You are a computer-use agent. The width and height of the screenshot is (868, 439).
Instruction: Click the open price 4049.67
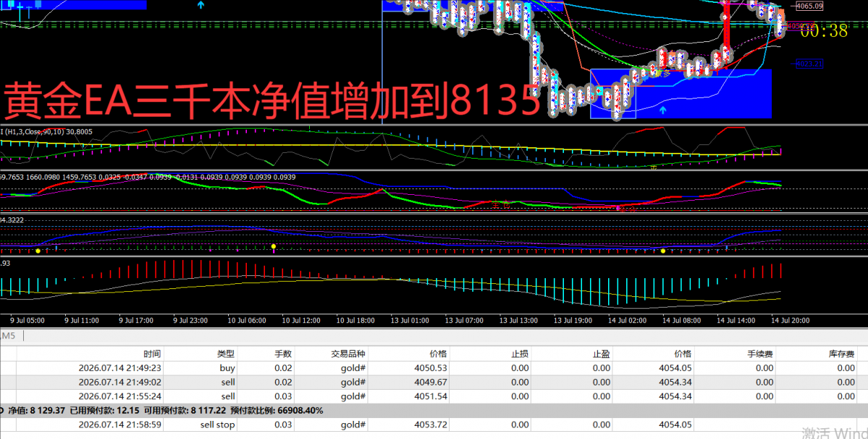[431, 382]
